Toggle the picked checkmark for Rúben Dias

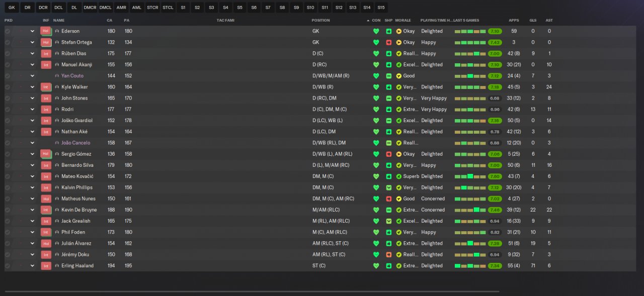[x=8, y=53]
